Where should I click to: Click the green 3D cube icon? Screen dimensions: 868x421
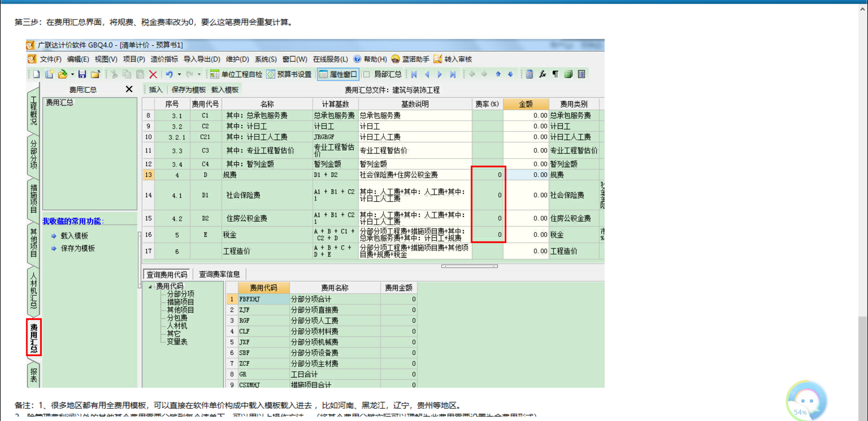click(569, 74)
